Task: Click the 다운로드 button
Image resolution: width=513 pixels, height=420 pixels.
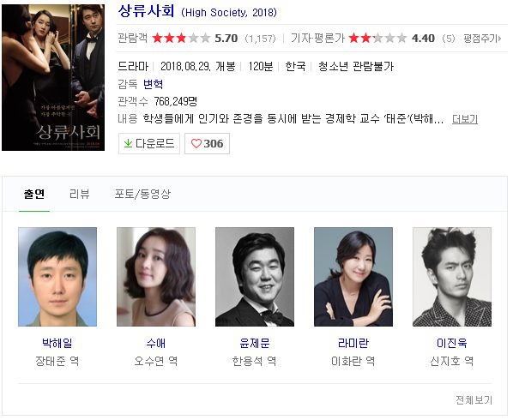Action: [x=149, y=143]
